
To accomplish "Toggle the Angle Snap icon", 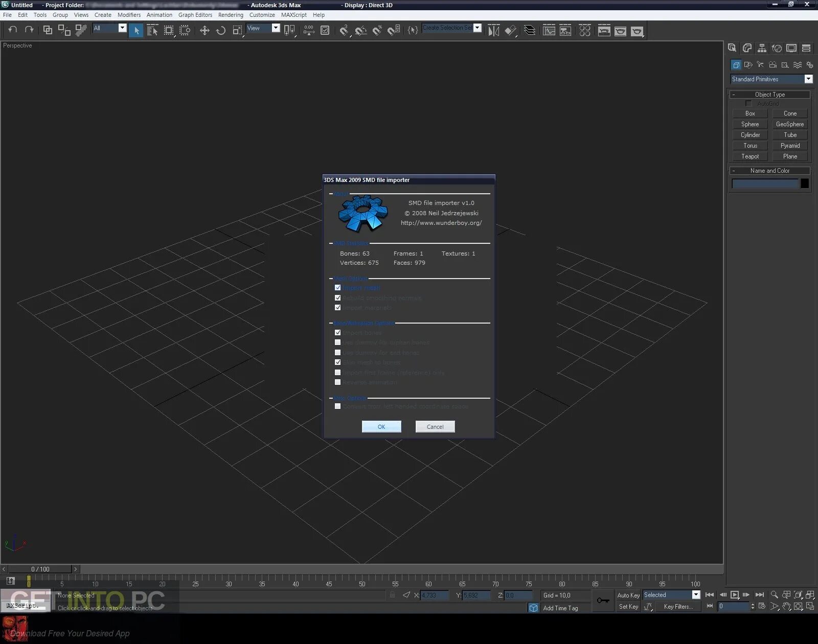I will [x=361, y=31].
